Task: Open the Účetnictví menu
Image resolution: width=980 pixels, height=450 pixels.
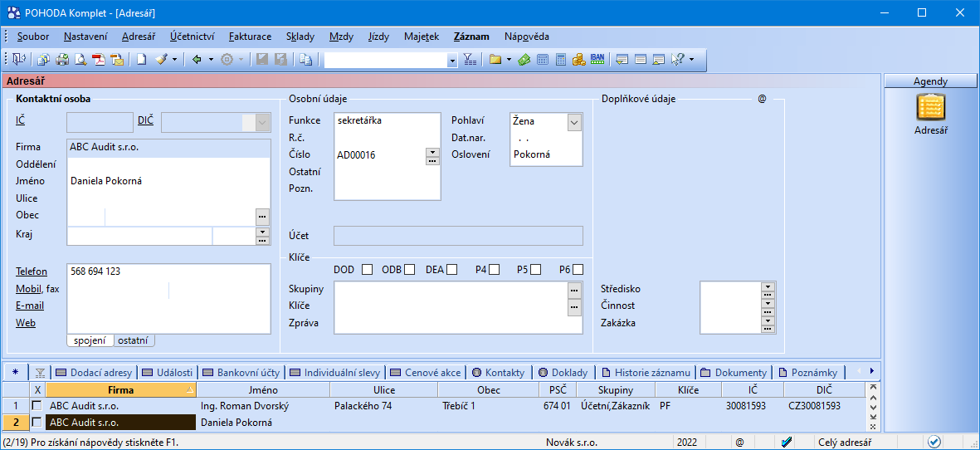Action: tap(192, 37)
